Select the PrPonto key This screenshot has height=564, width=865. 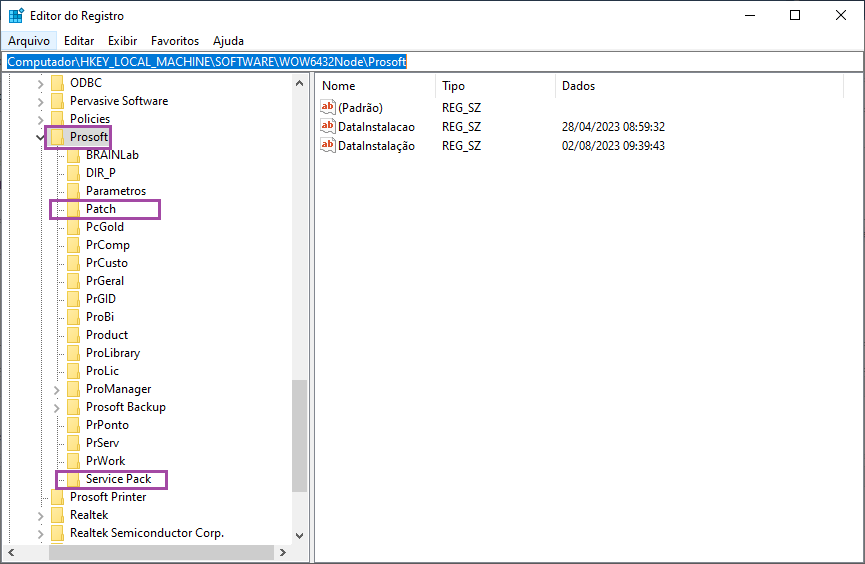click(x=108, y=425)
